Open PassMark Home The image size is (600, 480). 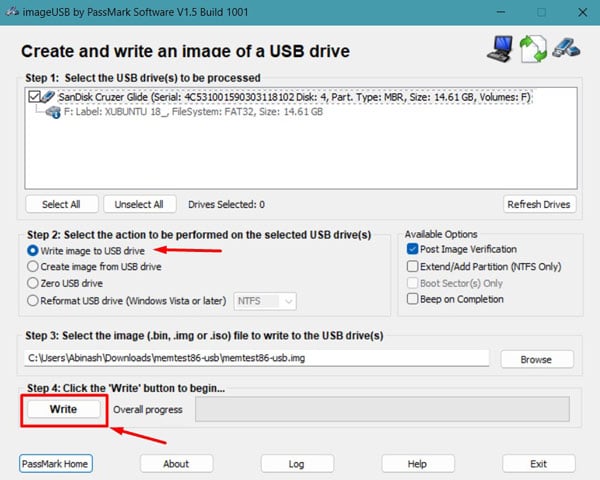(x=55, y=464)
